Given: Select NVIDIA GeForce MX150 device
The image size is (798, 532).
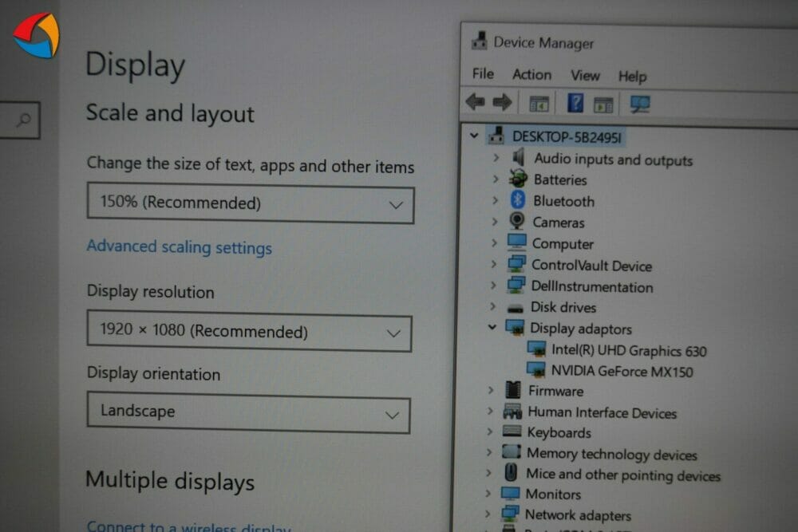Looking at the screenshot, I should (x=622, y=371).
